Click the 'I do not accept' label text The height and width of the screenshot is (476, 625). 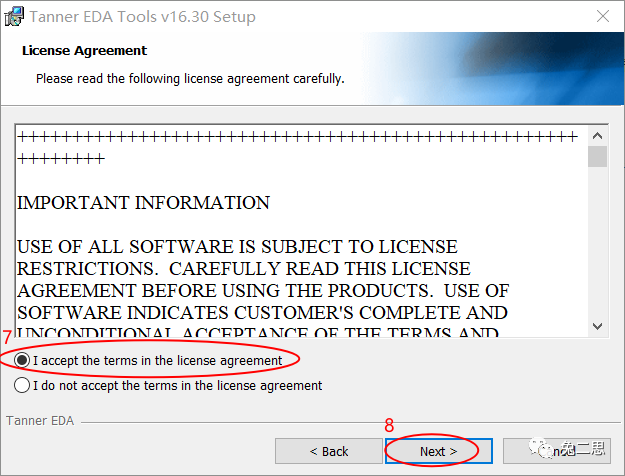(x=177, y=385)
